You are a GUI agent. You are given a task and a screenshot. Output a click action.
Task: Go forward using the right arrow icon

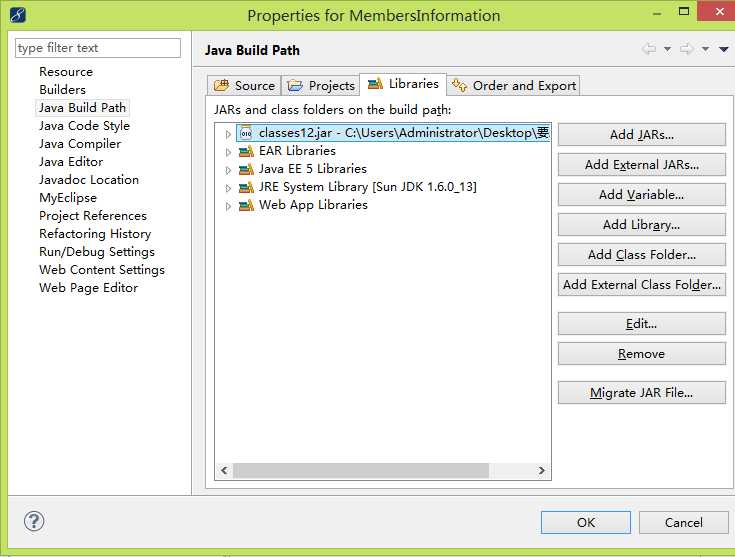click(687, 49)
